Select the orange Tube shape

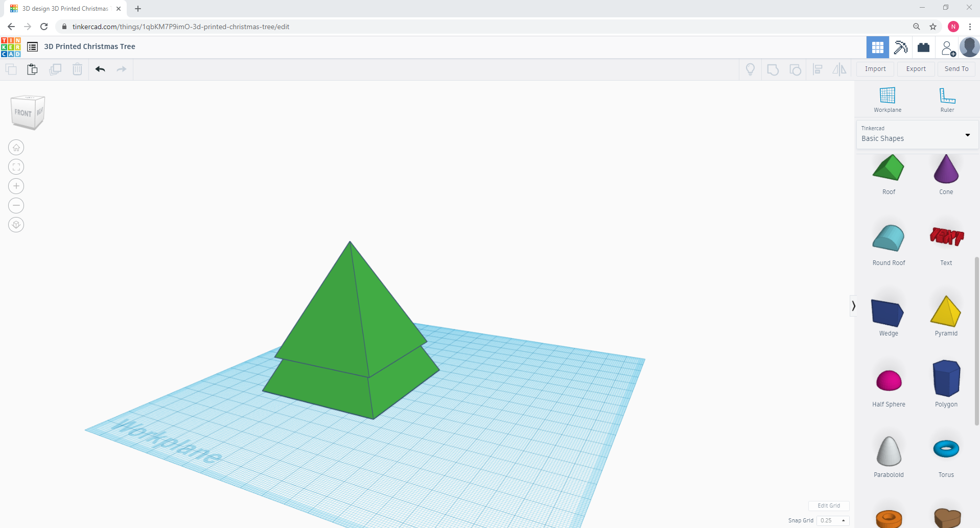click(x=889, y=518)
